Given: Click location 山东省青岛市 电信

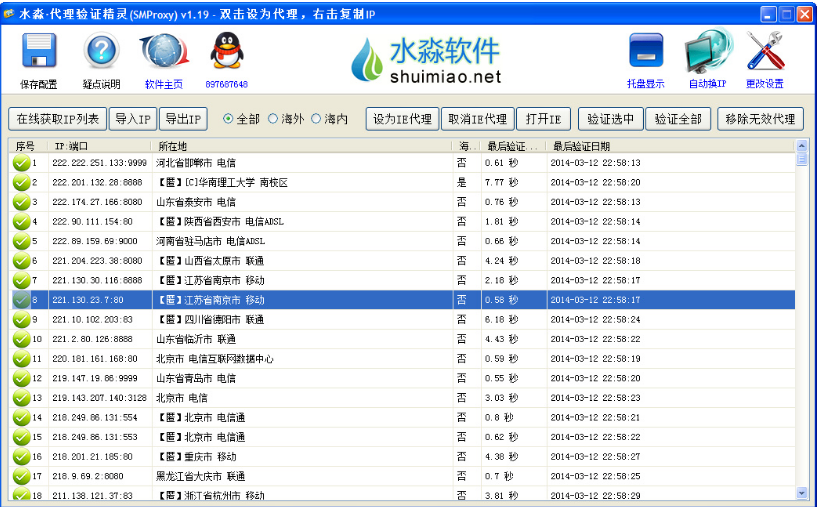Looking at the screenshot, I should 196,378.
